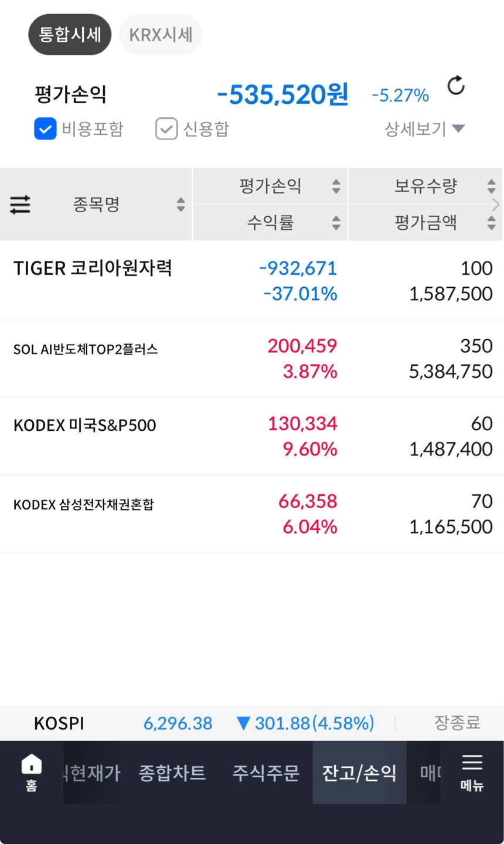Show more columns with the right chevron
Screen dimensions: 504x844
pyautogui.click(x=496, y=205)
